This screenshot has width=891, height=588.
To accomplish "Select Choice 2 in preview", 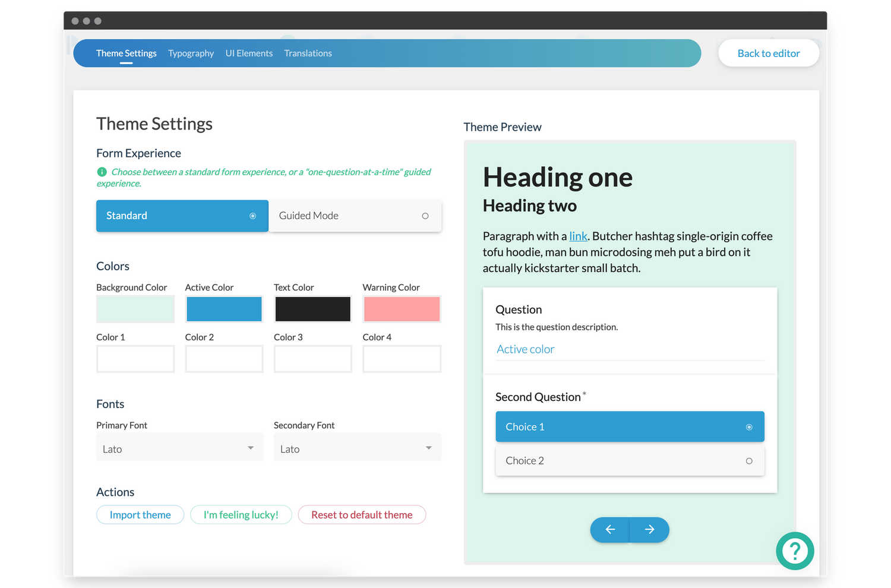I will pyautogui.click(x=630, y=460).
